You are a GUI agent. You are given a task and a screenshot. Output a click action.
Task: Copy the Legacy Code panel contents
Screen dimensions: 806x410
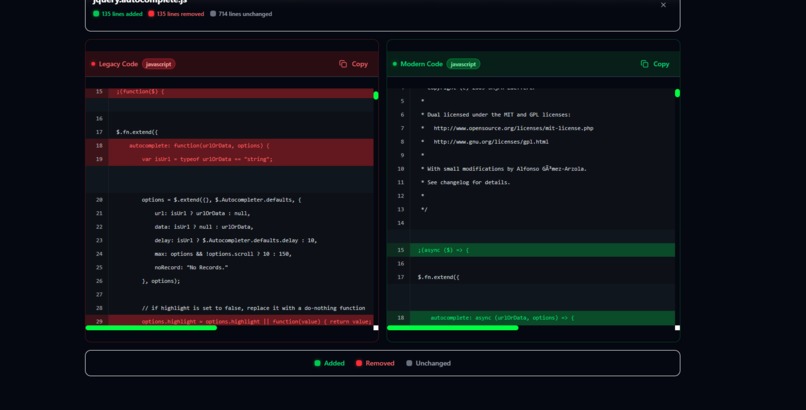click(353, 64)
